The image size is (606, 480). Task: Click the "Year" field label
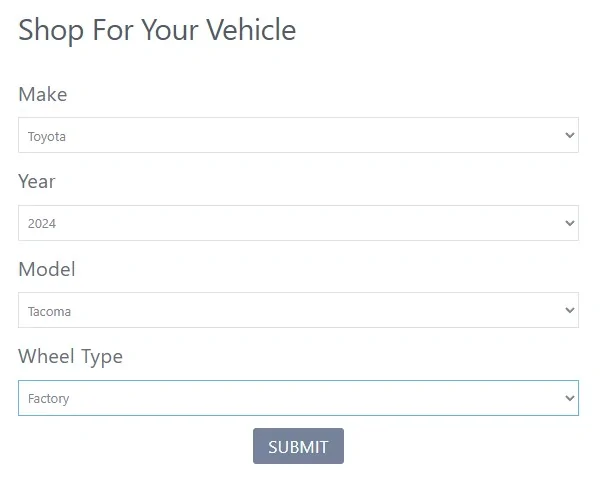tap(37, 181)
